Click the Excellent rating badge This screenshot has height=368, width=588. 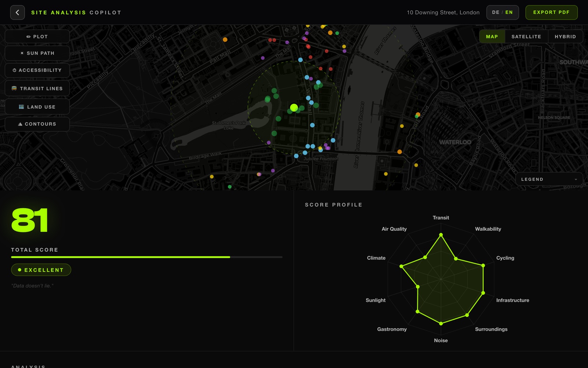pyautogui.click(x=41, y=270)
